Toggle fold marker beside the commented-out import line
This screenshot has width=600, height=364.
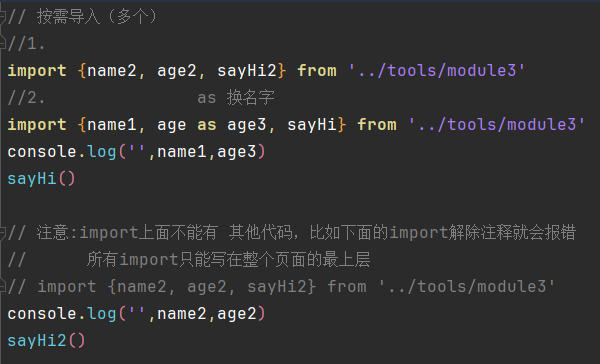coord(2,286)
